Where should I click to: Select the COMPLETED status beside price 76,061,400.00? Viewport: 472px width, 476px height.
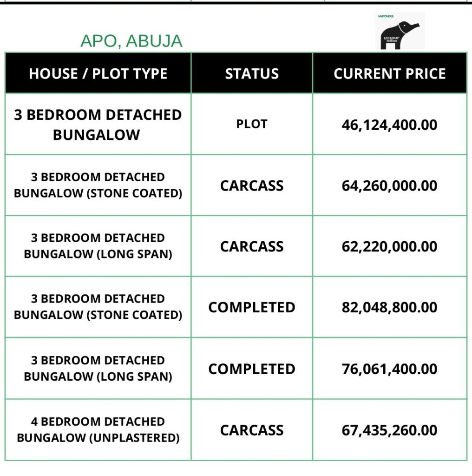[252, 369]
